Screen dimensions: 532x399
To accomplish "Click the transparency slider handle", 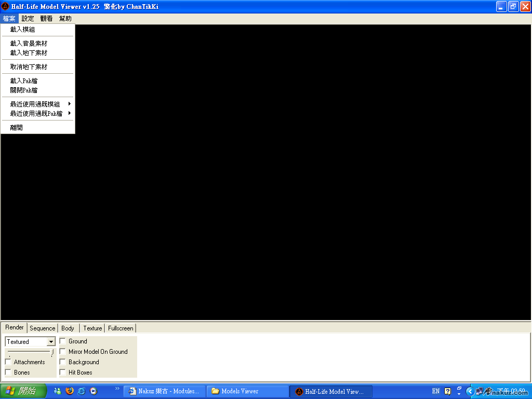I will point(52,353).
